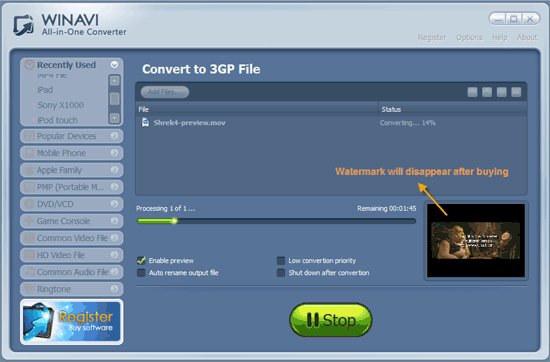Click the Common Video File icon
The height and width of the screenshot is (362, 550).
click(29, 238)
